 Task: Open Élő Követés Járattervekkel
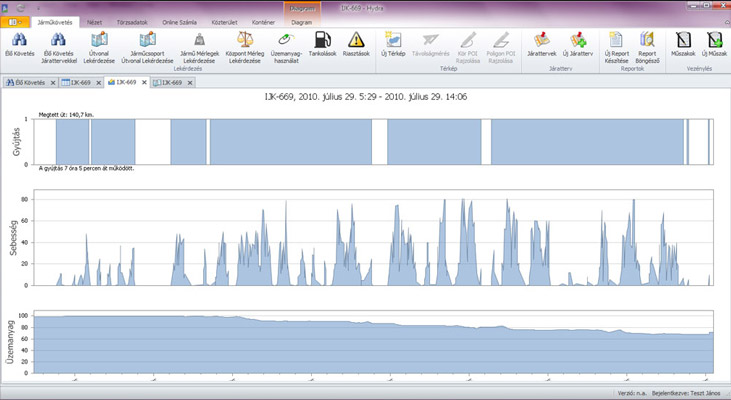[59, 48]
